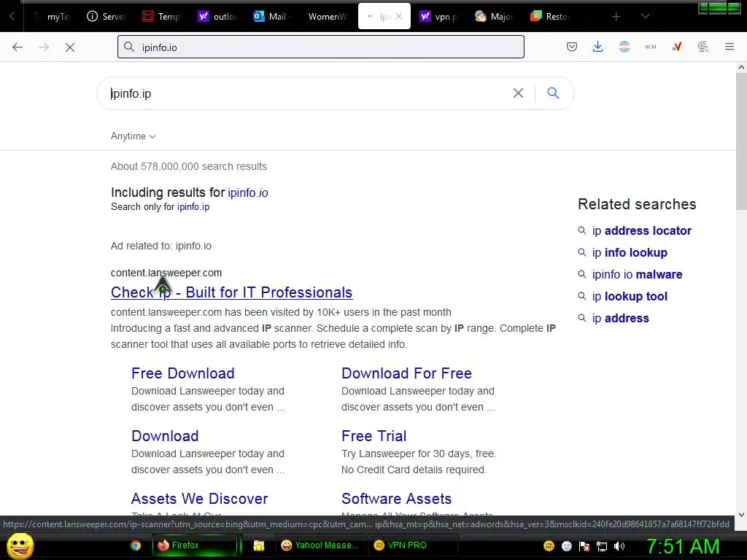Open the striped pink-blue extension icon
This screenshot has height=560, width=747.
[624, 47]
